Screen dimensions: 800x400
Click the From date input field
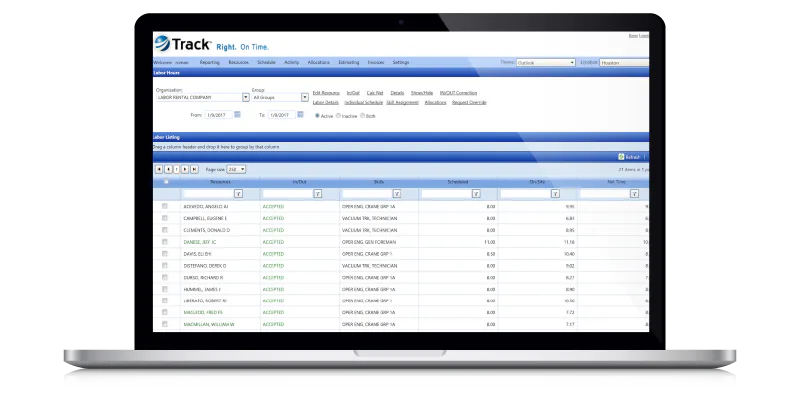click(x=218, y=115)
